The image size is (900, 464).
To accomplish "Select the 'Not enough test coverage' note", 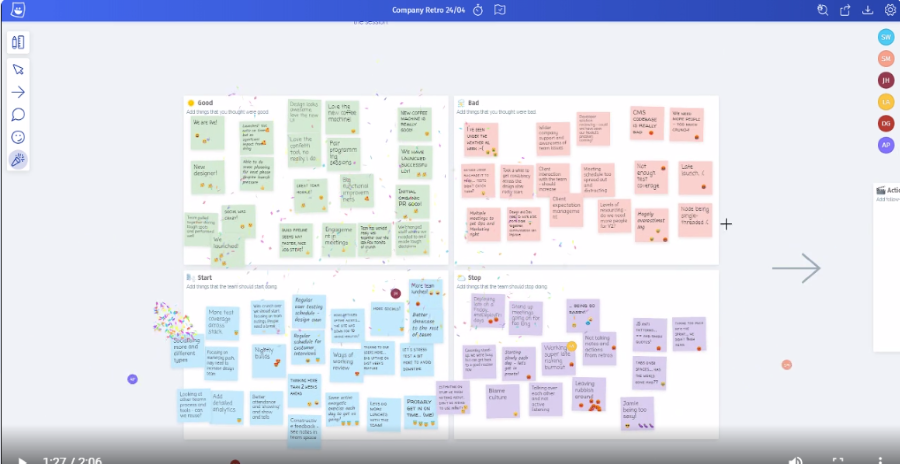I will [x=651, y=177].
